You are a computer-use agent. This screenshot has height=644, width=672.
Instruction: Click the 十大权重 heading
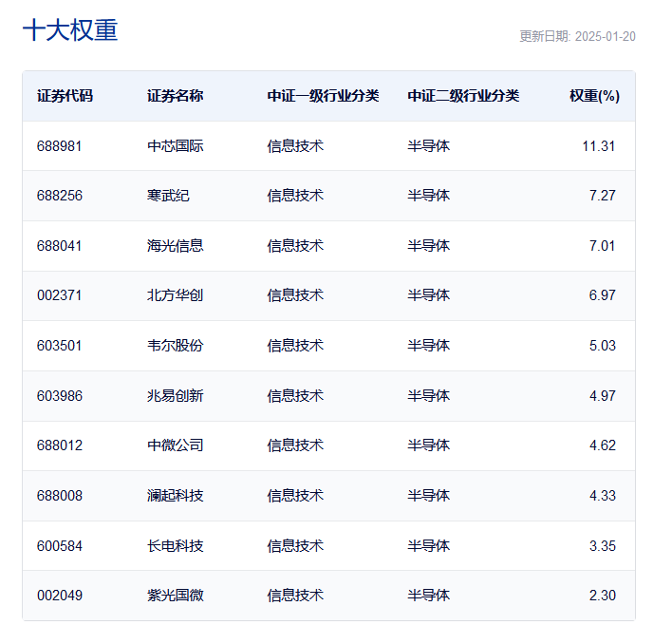click(x=70, y=30)
